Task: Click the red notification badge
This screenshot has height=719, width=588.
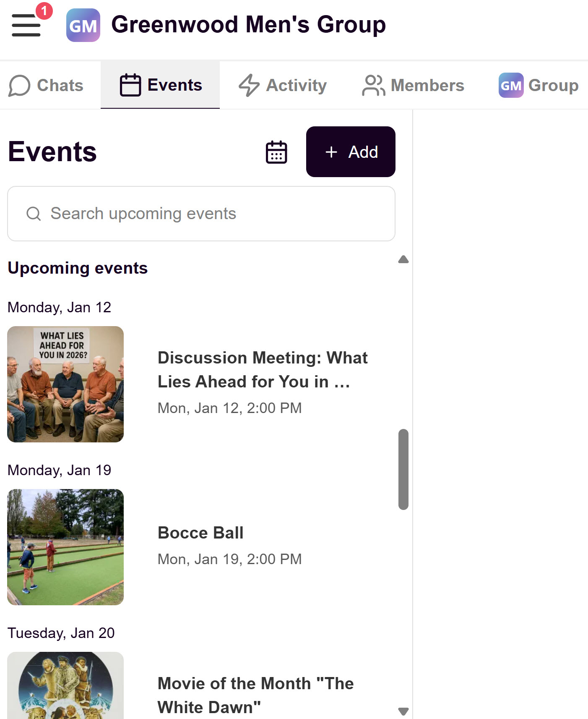Action: pyautogui.click(x=44, y=11)
